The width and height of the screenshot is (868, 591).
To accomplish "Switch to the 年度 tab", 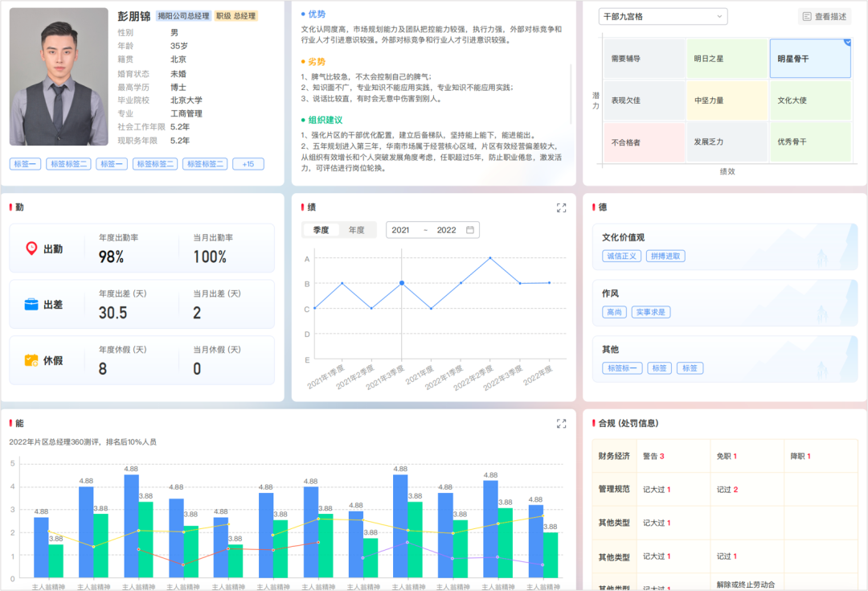I will (358, 229).
